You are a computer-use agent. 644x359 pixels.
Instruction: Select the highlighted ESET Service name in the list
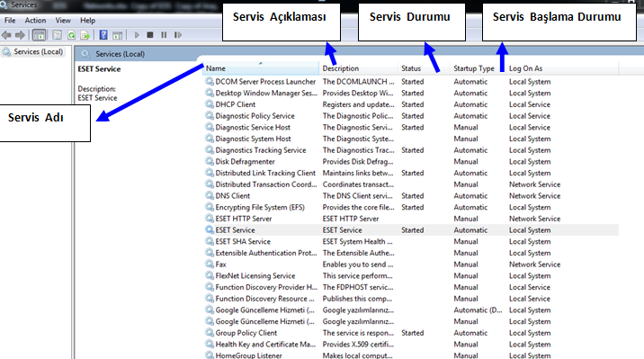point(235,230)
